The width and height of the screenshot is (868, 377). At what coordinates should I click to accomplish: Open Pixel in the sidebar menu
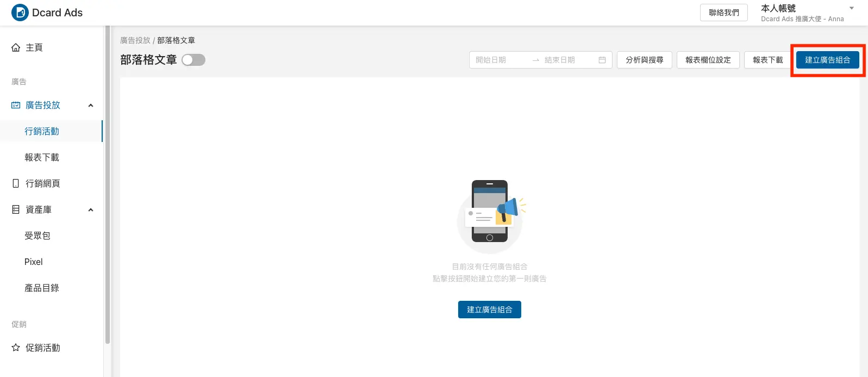[34, 262]
